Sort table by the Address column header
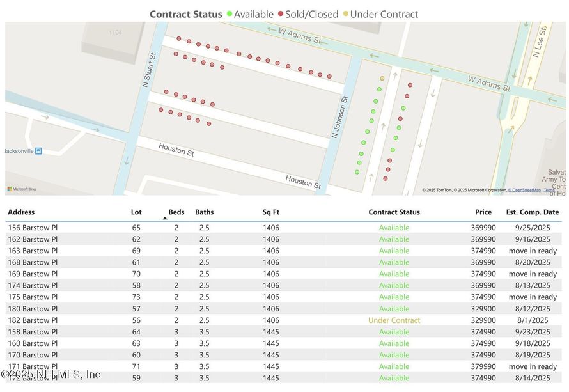 point(21,212)
